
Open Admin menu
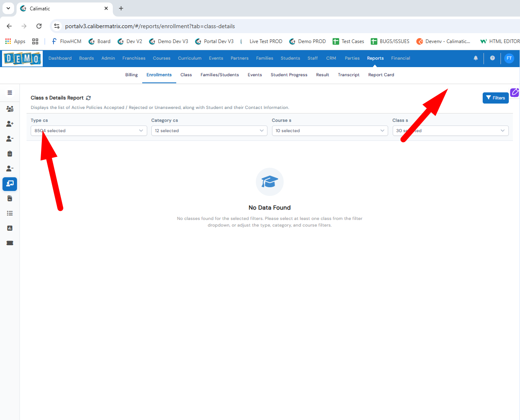coord(108,58)
